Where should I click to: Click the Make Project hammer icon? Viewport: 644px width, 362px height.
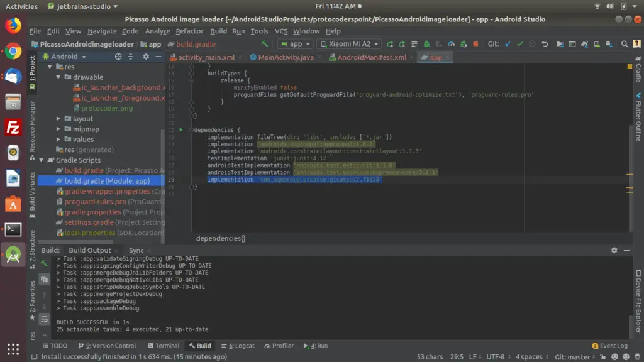pos(265,44)
